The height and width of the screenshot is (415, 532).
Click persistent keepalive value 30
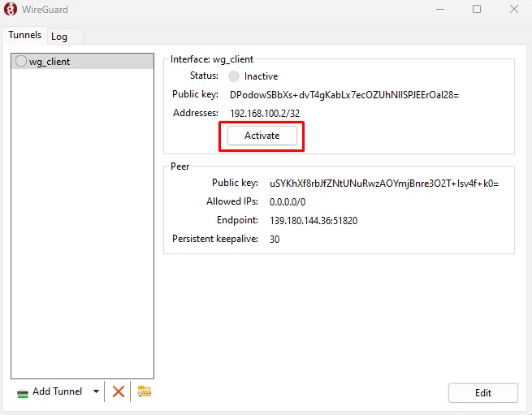pyautogui.click(x=275, y=240)
